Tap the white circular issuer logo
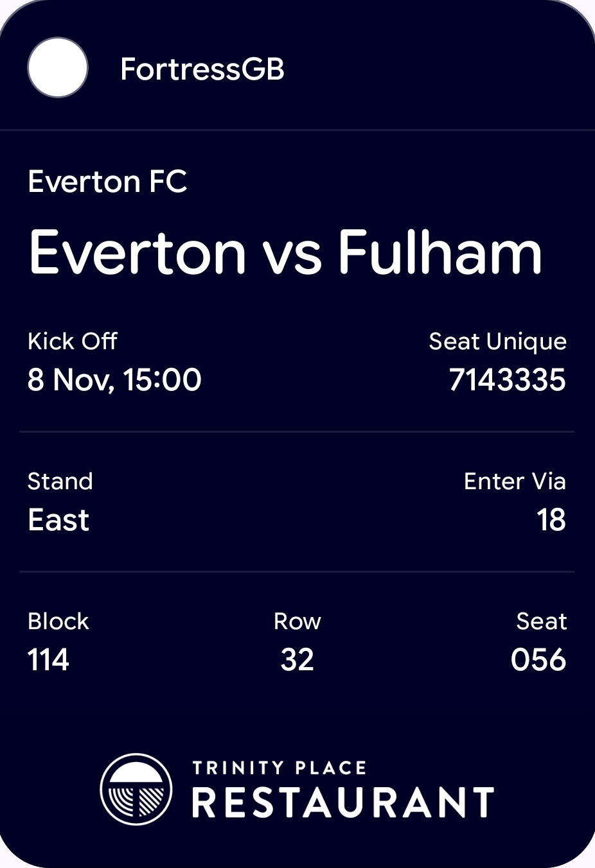Screen dimensions: 595x868 coord(58,68)
